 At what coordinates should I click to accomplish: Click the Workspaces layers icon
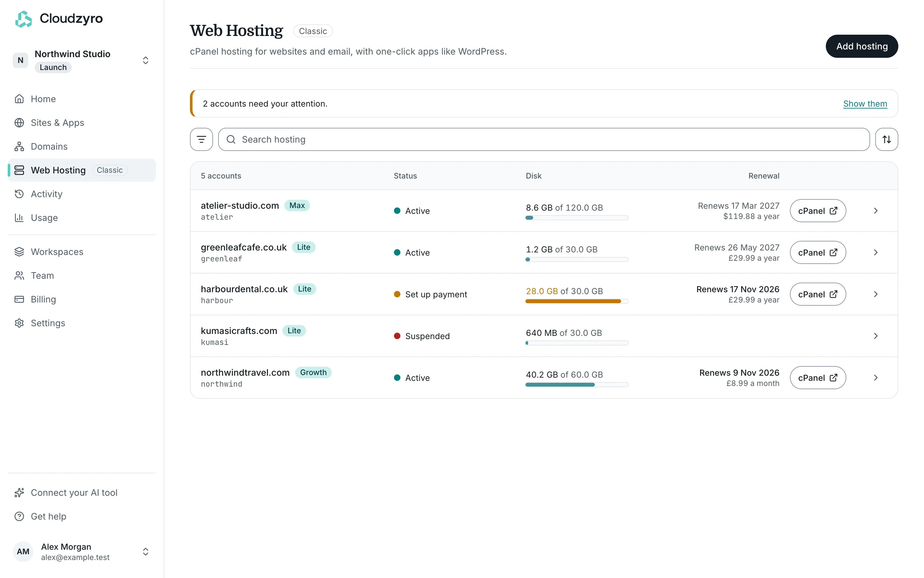19,251
